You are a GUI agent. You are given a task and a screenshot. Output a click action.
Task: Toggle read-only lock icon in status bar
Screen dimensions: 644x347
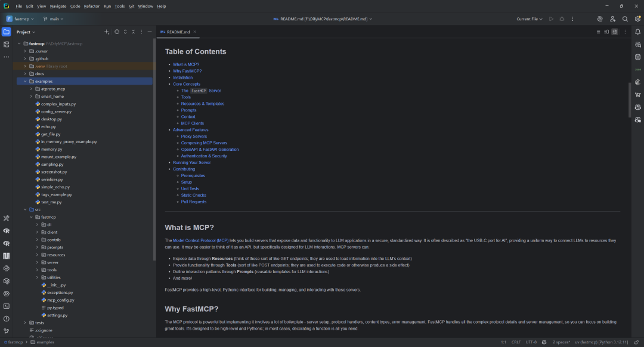tap(636, 342)
